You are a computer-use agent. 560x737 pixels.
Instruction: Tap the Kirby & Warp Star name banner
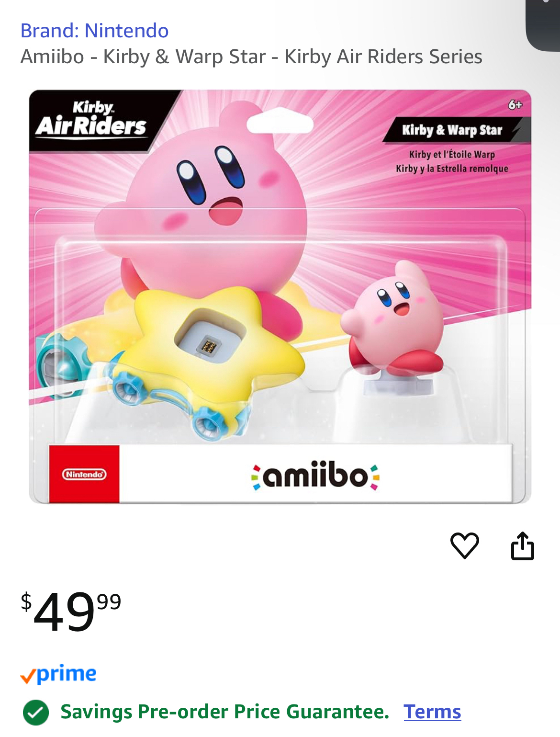(x=452, y=130)
